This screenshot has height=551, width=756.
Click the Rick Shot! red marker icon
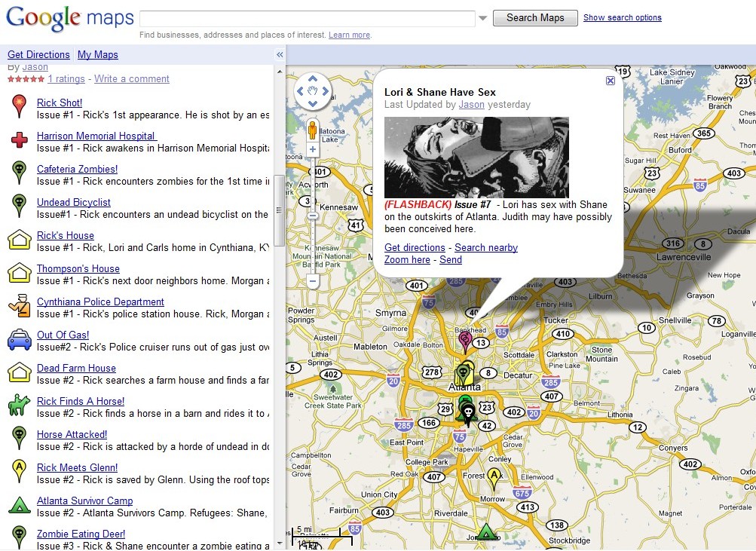coord(19,106)
